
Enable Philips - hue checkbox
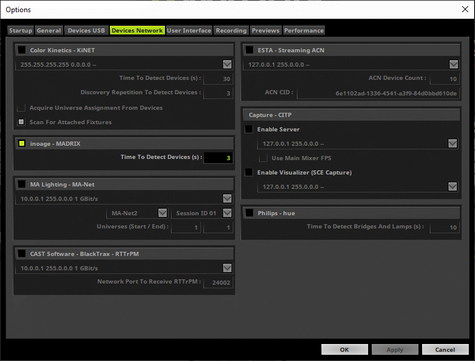[249, 213]
